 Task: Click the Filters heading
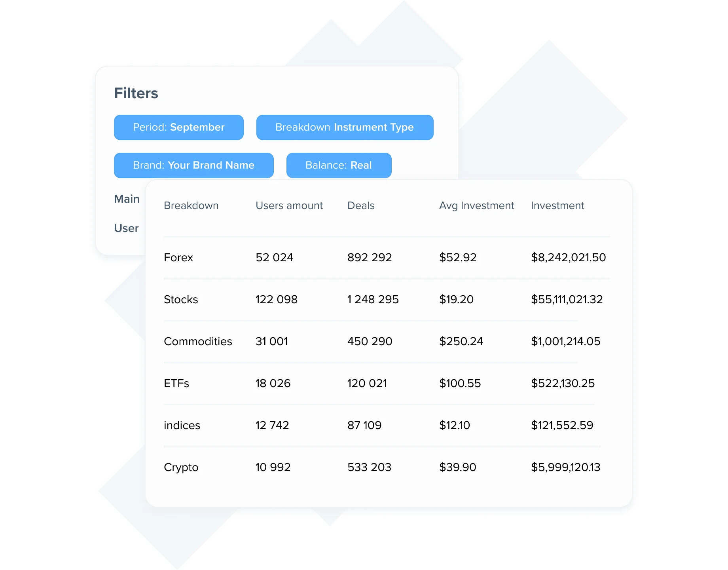[136, 93]
